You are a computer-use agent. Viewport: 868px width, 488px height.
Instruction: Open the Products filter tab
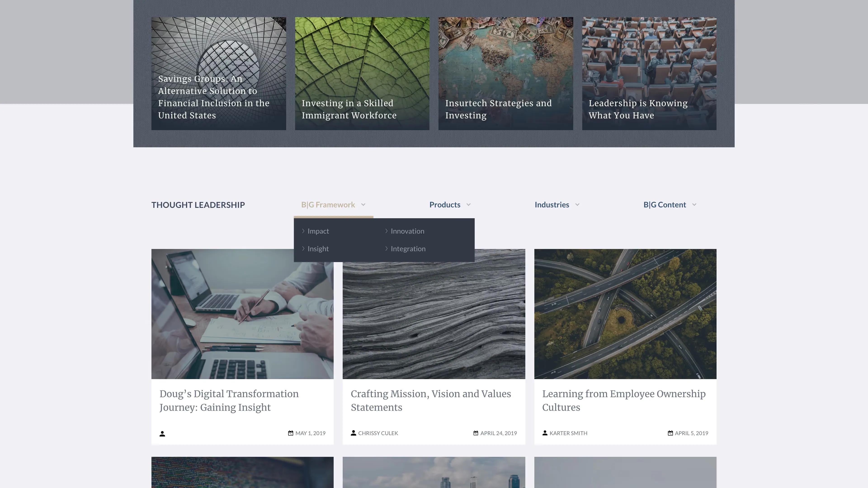tap(445, 205)
